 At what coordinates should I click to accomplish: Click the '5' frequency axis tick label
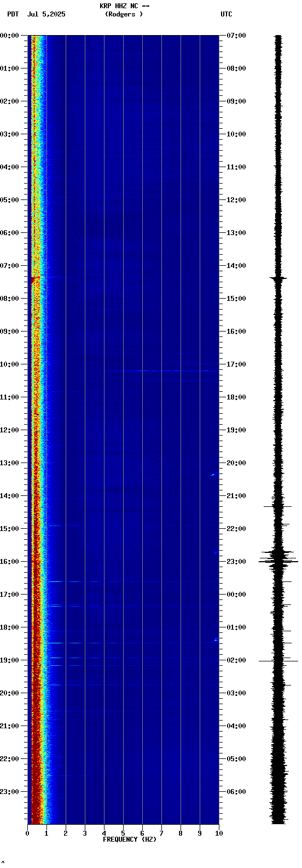click(x=123, y=833)
